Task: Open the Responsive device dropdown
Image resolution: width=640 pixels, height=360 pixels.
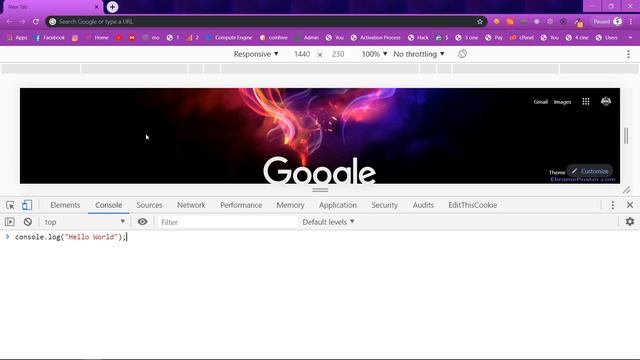Action: [256, 54]
